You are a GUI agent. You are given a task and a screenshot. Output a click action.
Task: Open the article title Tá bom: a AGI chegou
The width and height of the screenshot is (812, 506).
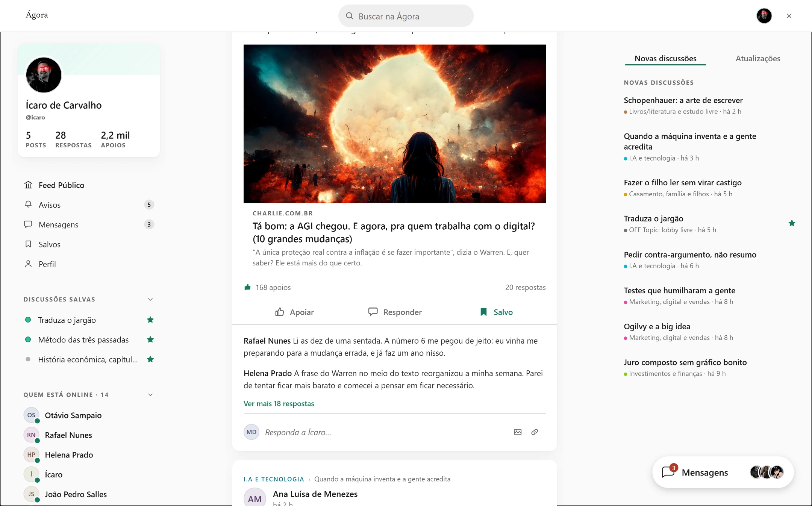pos(394,232)
